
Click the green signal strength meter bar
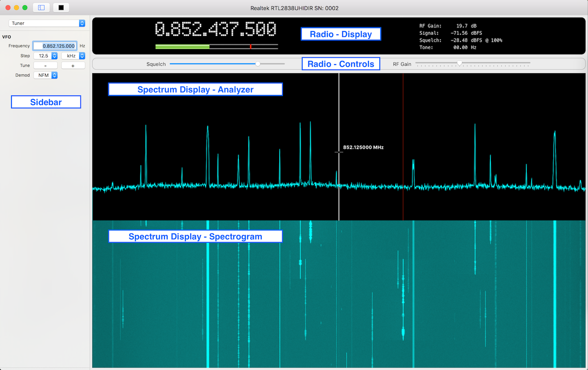pos(182,47)
